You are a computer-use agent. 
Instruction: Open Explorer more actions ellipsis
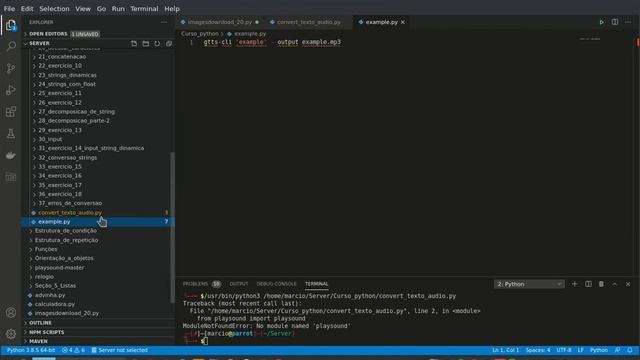[x=164, y=22]
